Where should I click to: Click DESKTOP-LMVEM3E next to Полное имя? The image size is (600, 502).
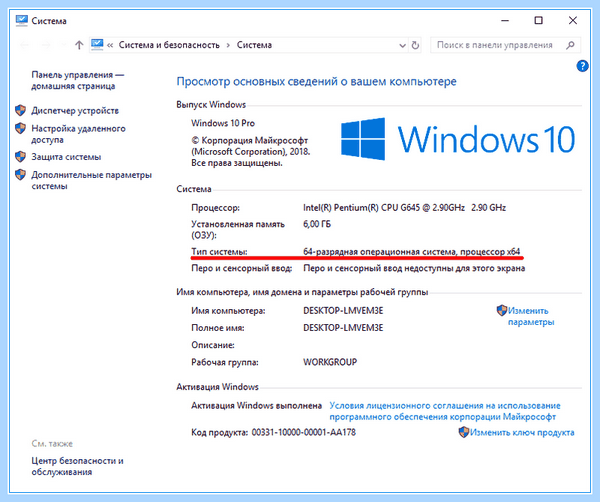click(343, 328)
